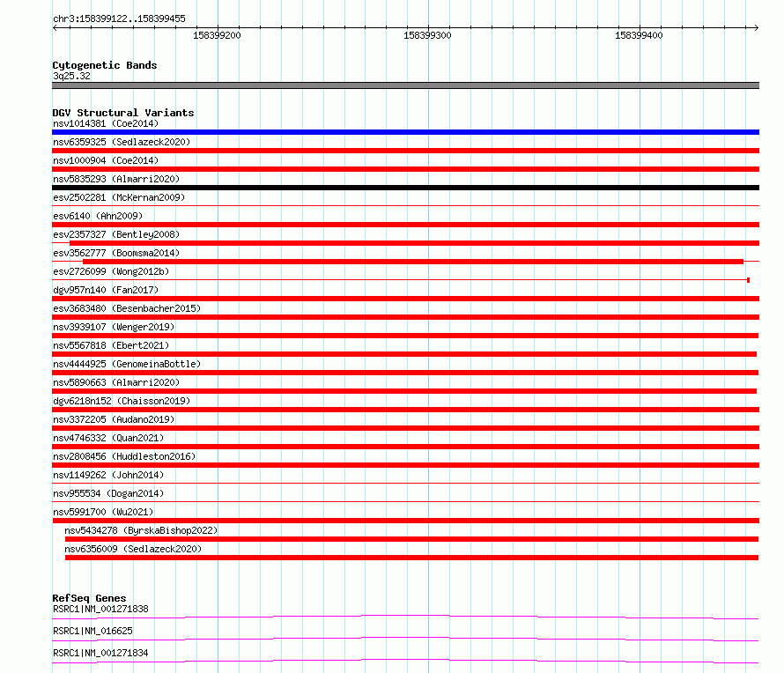
Task: Select the blue nsv1014381 variant bar
Action: pos(405,132)
